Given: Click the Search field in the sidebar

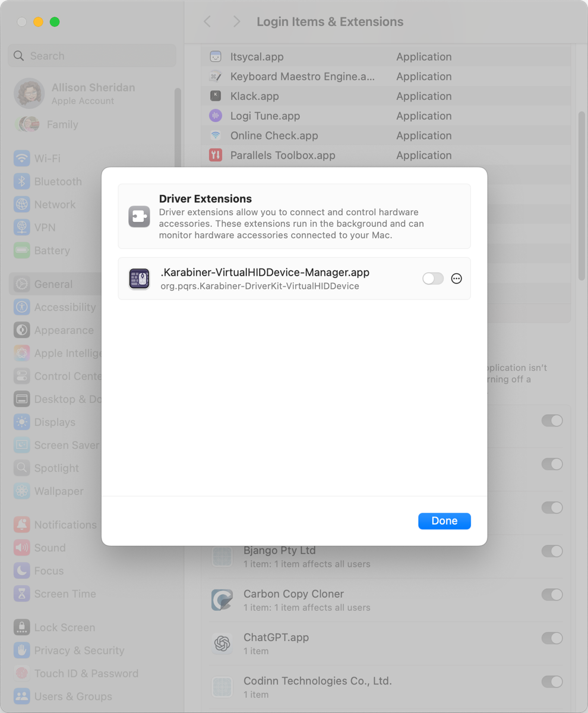Looking at the screenshot, I should click(x=91, y=55).
